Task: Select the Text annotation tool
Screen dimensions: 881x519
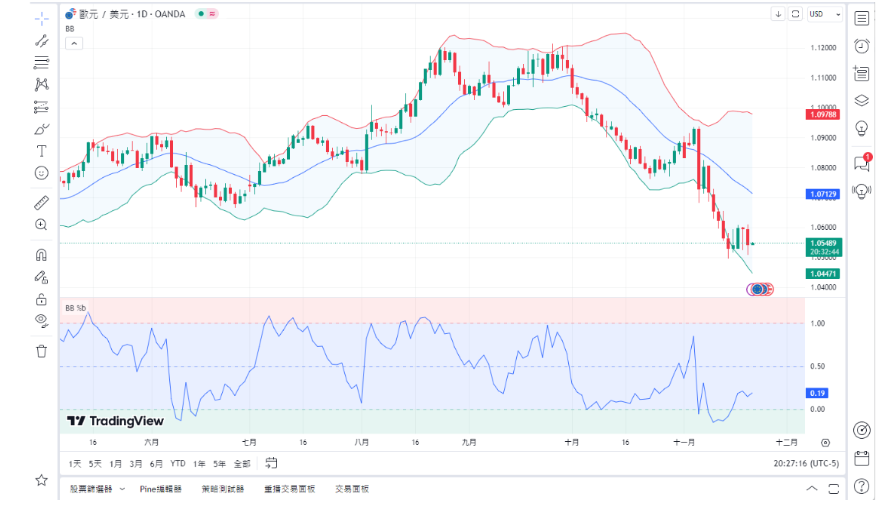Action: coord(42,151)
